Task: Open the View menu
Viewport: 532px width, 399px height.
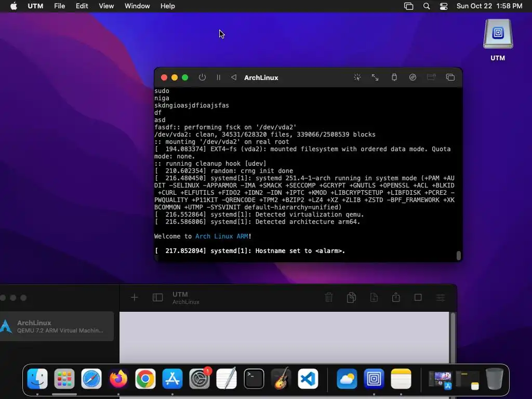Action: (106, 6)
